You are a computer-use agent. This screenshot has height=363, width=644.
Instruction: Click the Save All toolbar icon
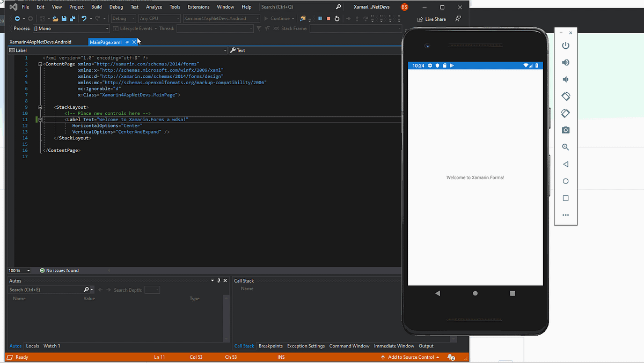coord(71,18)
